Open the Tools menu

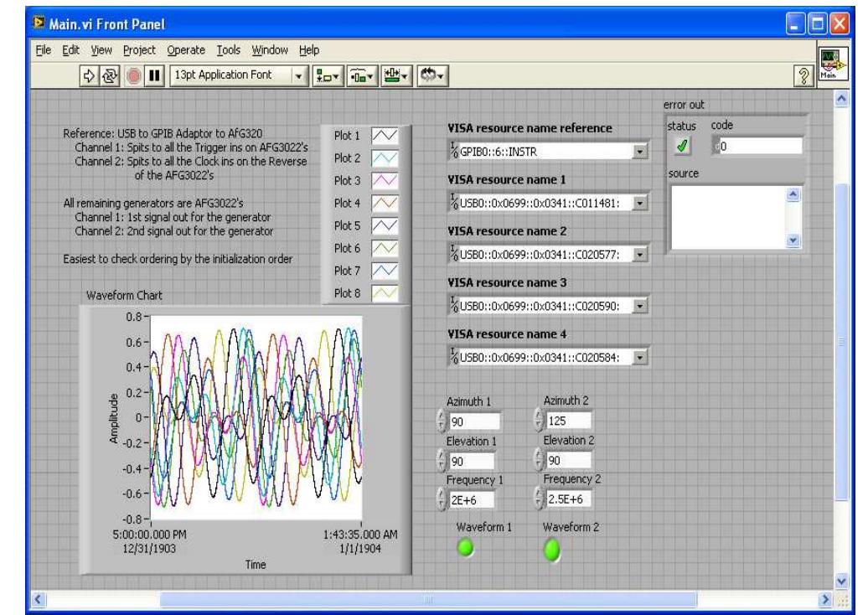tap(228, 49)
